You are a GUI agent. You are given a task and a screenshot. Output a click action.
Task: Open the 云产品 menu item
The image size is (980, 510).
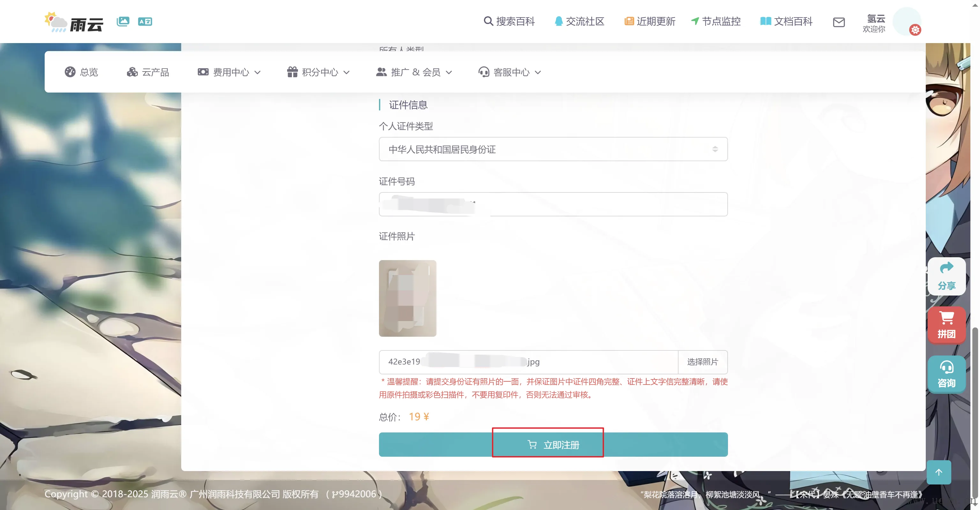pos(148,72)
